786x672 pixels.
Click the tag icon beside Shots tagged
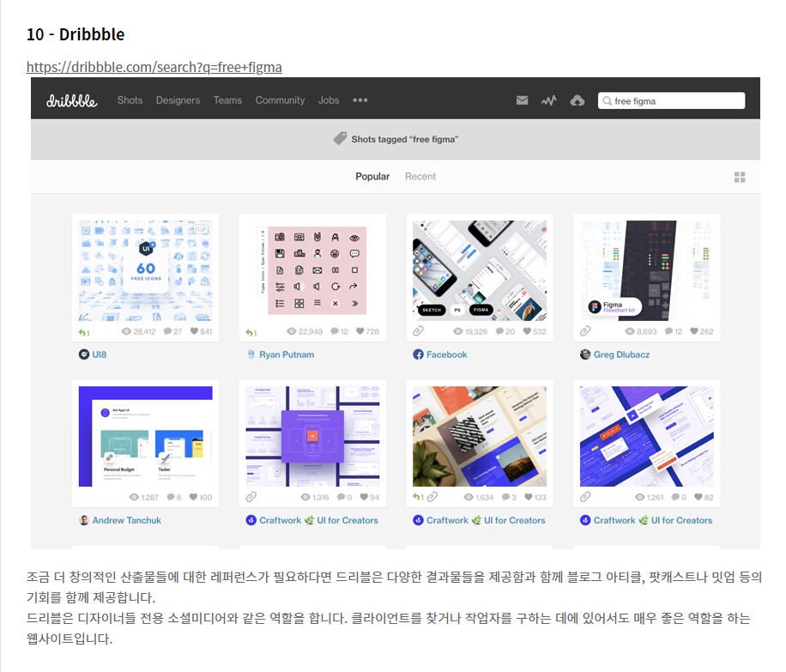pyautogui.click(x=340, y=138)
